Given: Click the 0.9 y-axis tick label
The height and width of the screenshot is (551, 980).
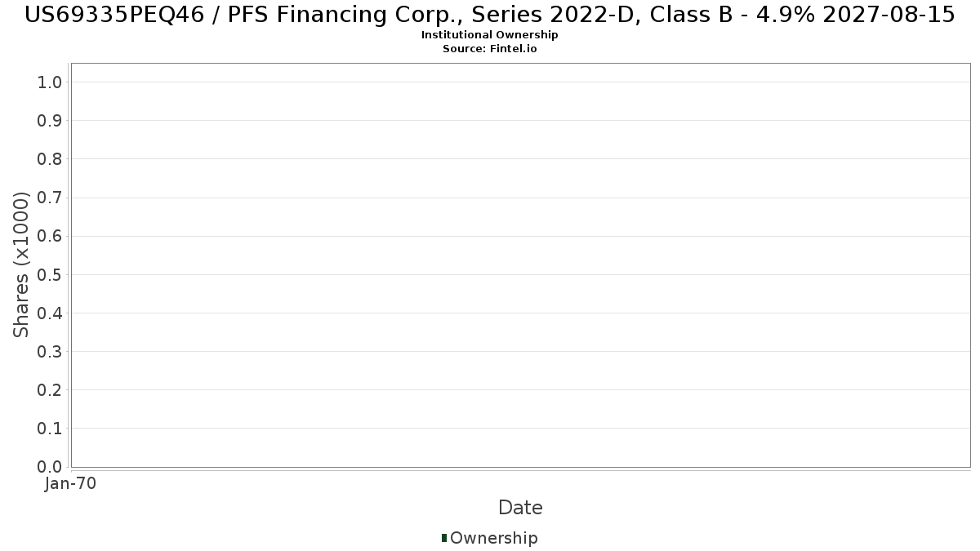Looking at the screenshot, I should (50, 121).
